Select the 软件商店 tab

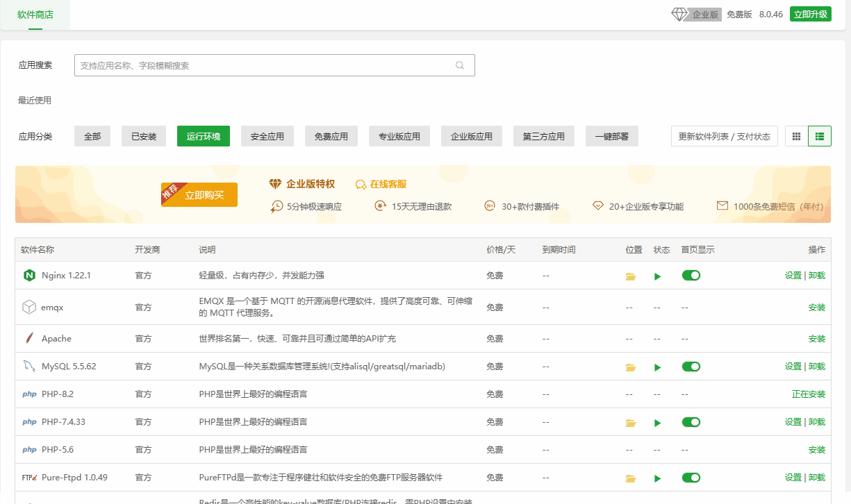(35, 15)
